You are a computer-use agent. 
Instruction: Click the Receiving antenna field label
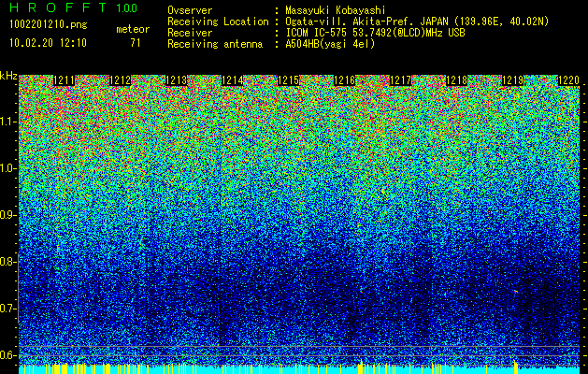point(215,44)
